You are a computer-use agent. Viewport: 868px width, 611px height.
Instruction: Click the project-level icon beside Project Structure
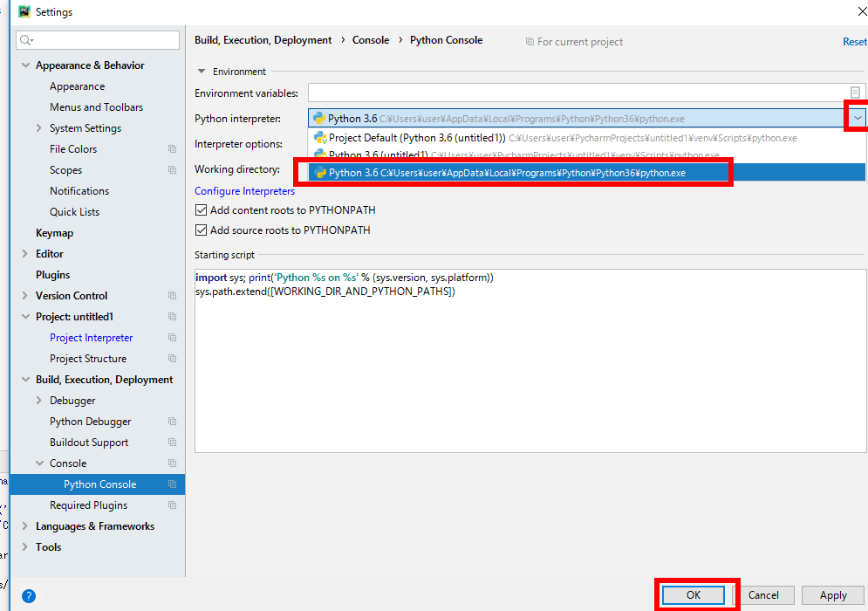tap(172, 359)
